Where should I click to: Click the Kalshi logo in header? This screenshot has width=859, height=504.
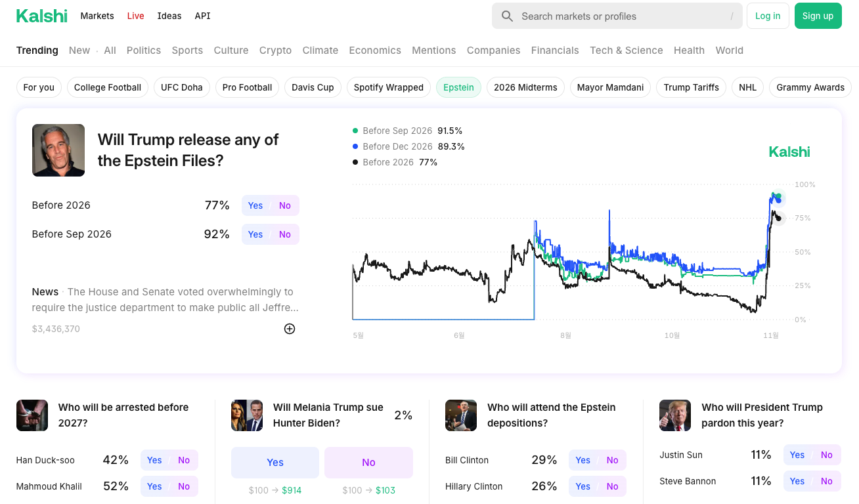coord(42,16)
